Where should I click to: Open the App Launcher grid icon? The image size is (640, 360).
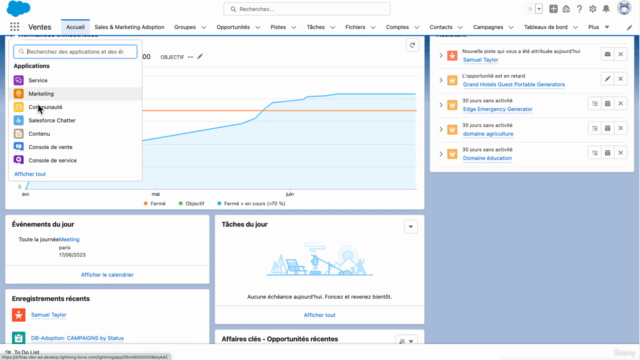(x=14, y=27)
